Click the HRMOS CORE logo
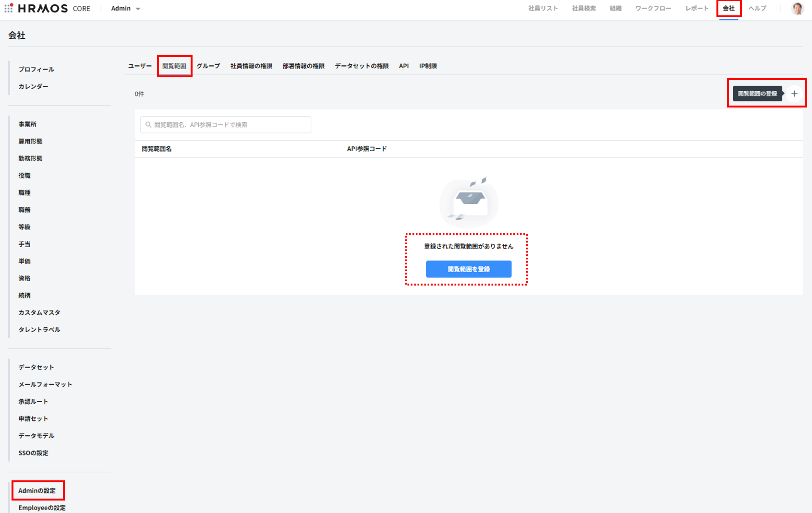This screenshot has height=513, width=812. click(x=54, y=9)
